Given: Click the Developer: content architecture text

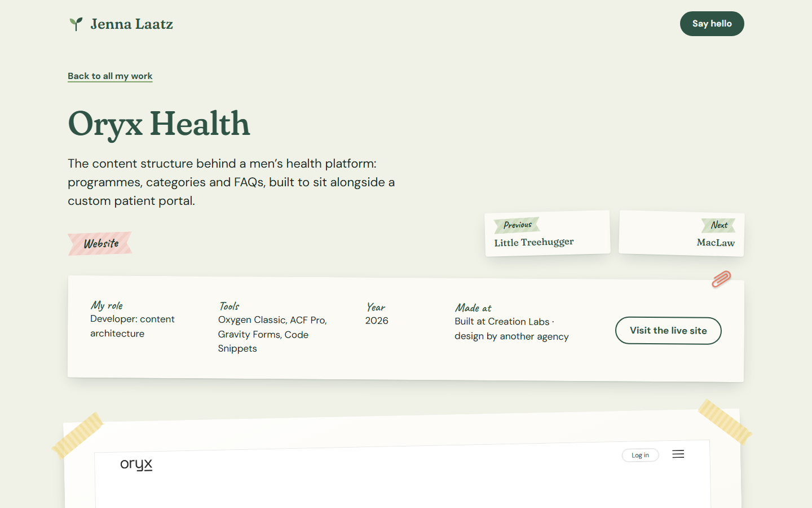Looking at the screenshot, I should pos(133,326).
